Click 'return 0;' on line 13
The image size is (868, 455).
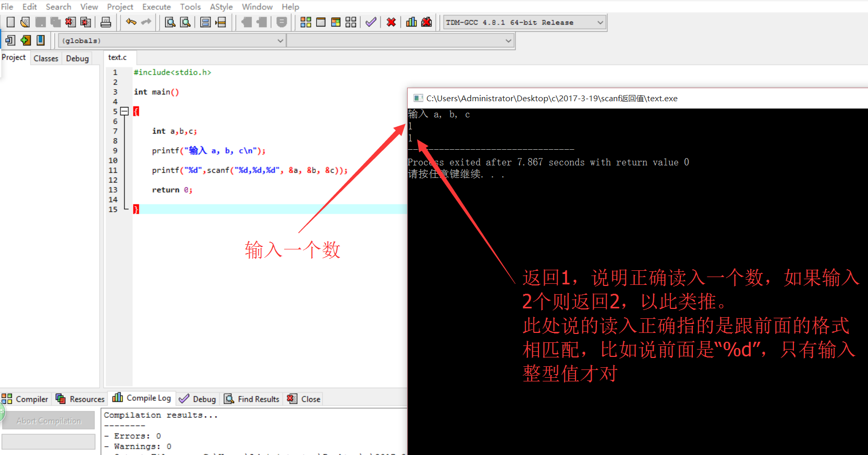coord(172,190)
